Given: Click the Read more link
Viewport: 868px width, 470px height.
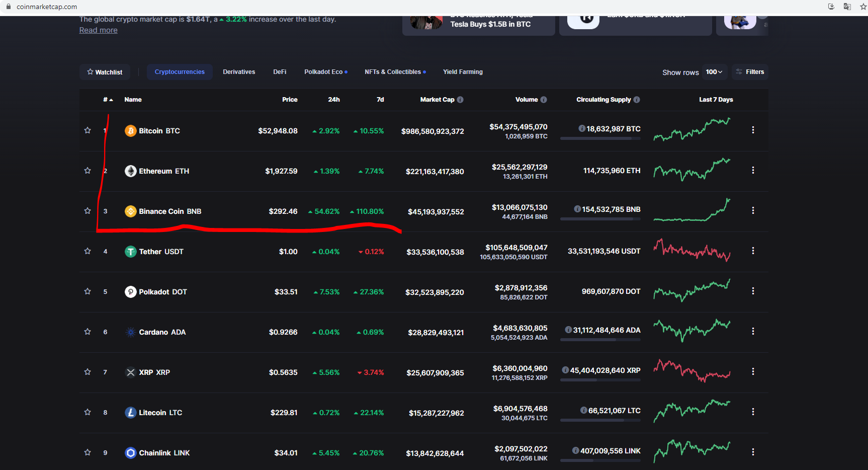Looking at the screenshot, I should [x=99, y=30].
